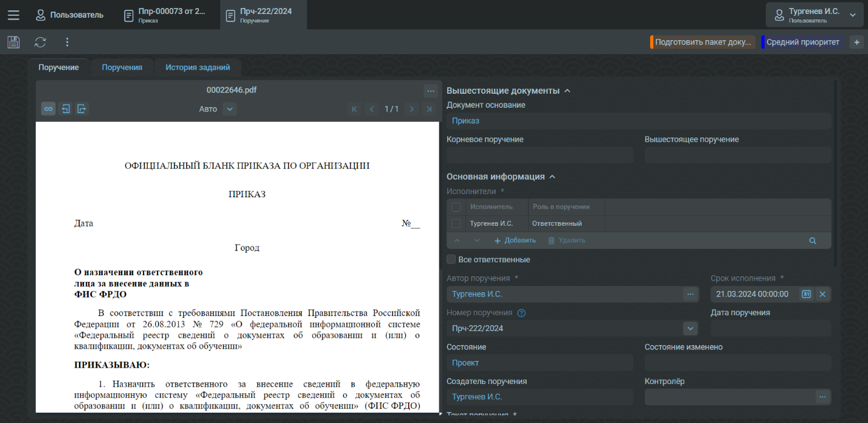Click the Подготовить пакет документов button
The image size is (868, 423).
(x=704, y=42)
